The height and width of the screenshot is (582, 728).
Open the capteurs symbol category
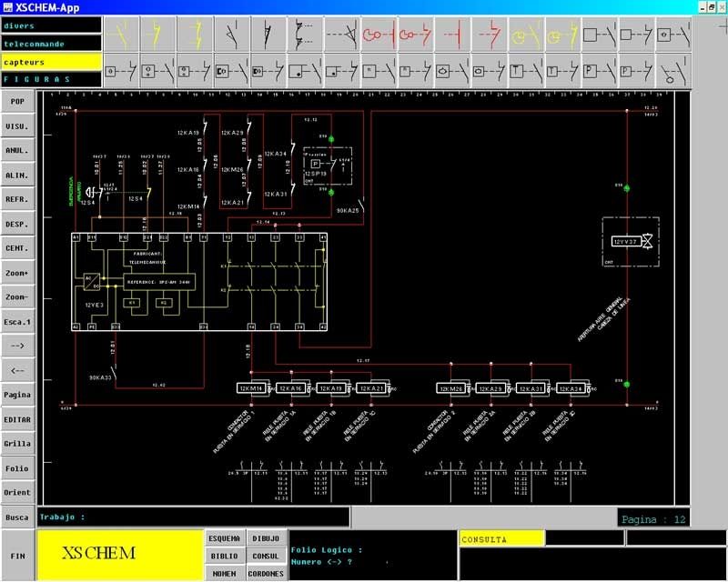pyautogui.click(x=50, y=60)
